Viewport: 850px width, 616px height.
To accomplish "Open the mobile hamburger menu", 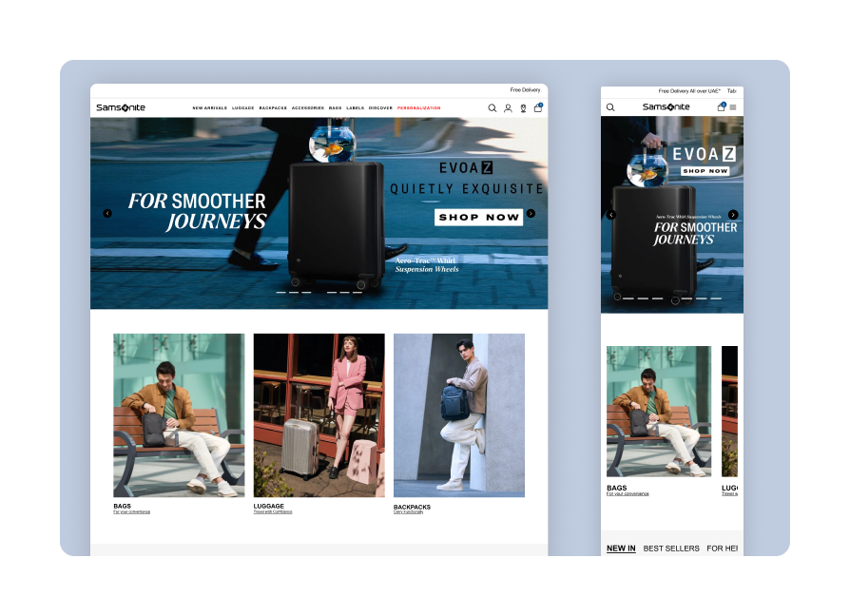I will (x=733, y=107).
